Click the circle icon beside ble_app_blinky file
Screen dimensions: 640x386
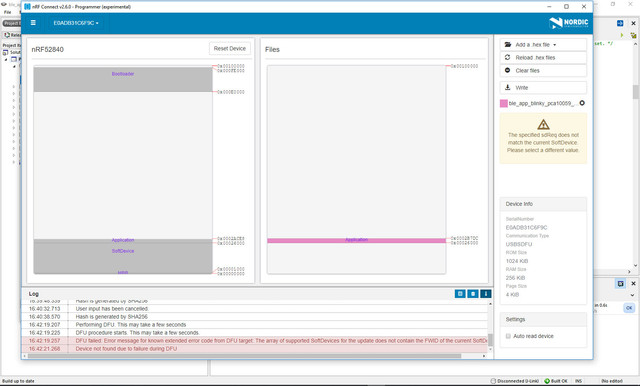582,103
